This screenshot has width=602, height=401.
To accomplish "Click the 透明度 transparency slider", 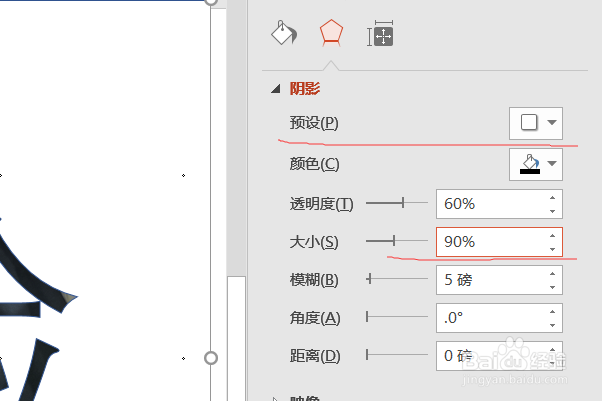I will [396, 203].
